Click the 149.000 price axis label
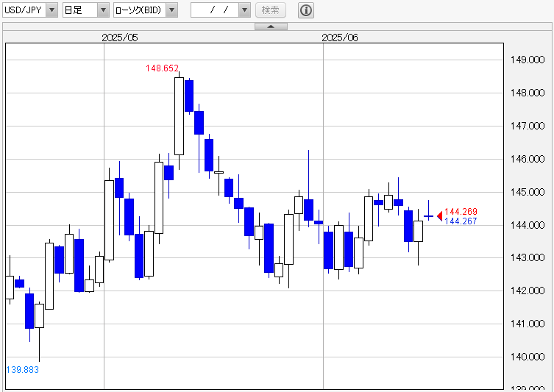 click(x=528, y=60)
